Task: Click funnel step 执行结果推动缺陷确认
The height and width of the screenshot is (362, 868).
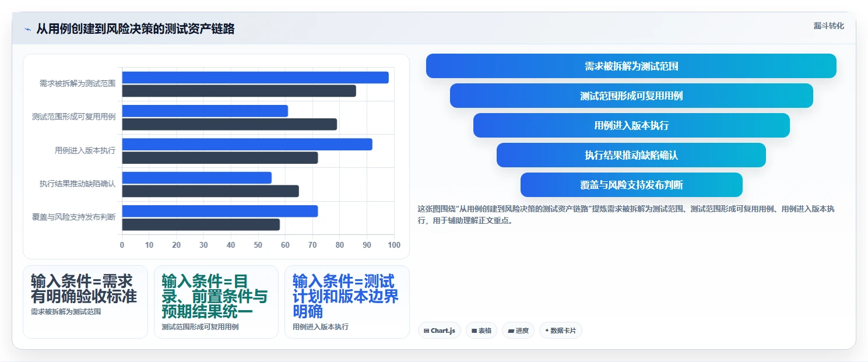Action: (631, 155)
